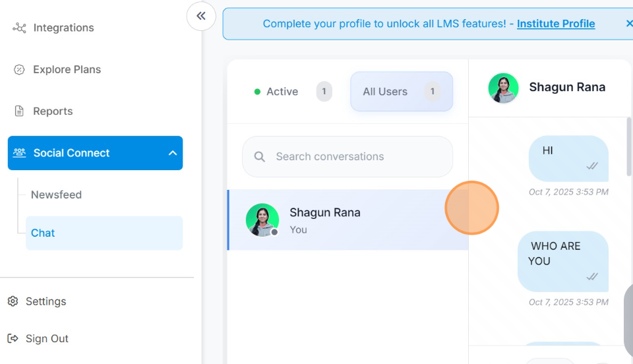
Task: Click the Integrations network icon
Action: coord(19,28)
